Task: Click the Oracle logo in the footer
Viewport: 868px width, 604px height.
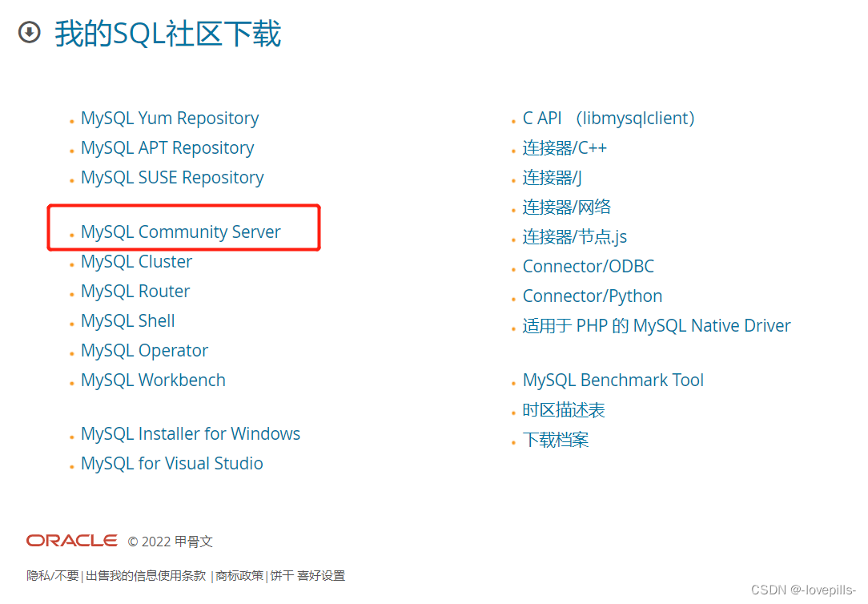Action: [71, 541]
